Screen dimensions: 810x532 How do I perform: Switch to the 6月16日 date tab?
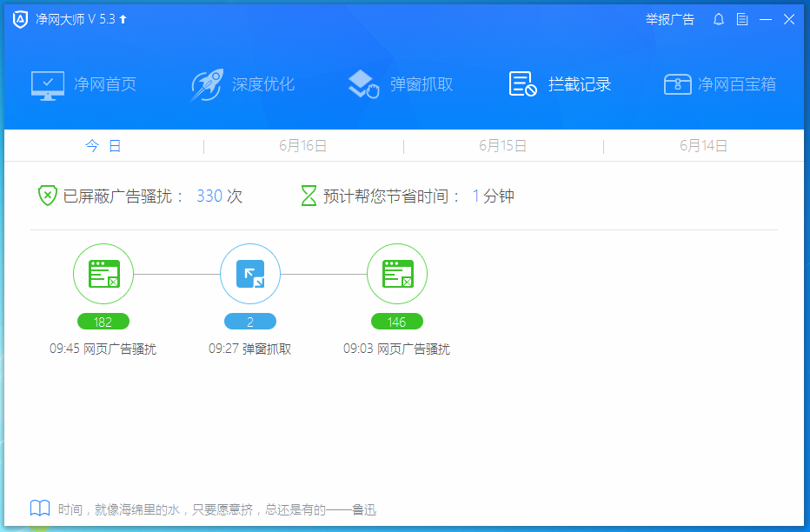(302, 145)
